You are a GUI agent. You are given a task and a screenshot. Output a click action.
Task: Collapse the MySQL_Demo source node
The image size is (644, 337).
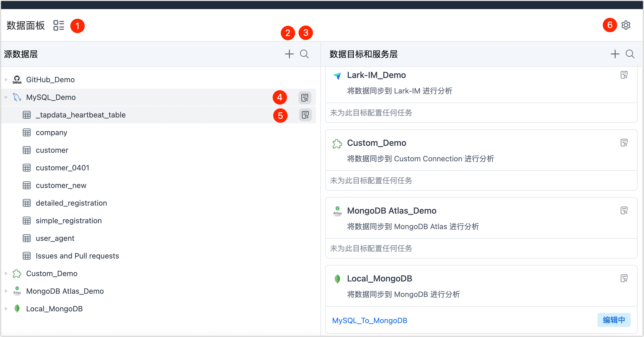pos(6,97)
